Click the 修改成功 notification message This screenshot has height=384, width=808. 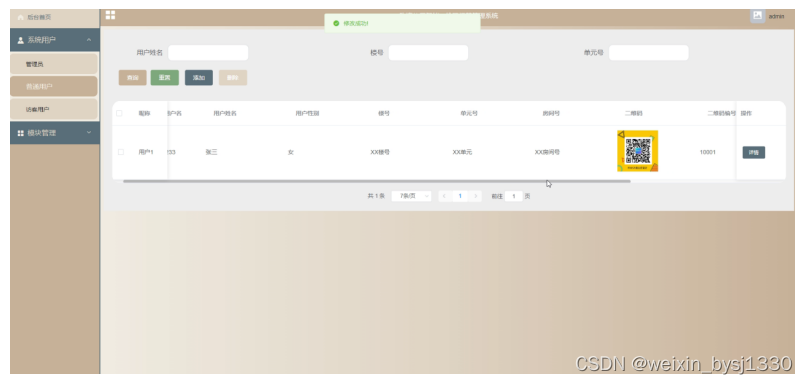[x=356, y=24]
